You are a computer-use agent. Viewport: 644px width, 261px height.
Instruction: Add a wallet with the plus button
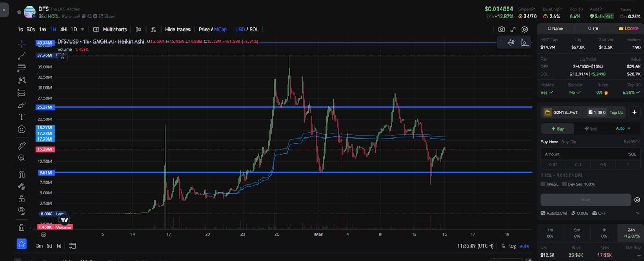[x=634, y=112]
